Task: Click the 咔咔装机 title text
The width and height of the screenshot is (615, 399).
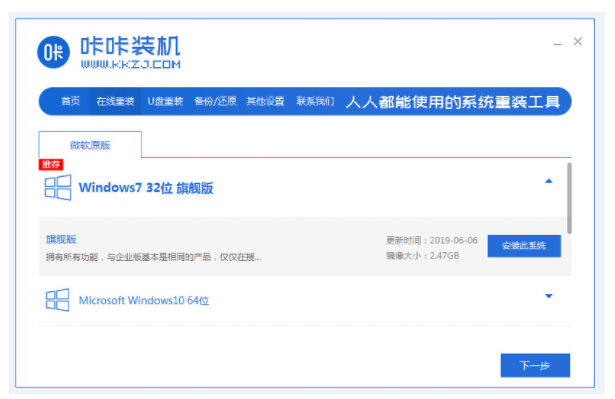Action: (x=131, y=46)
